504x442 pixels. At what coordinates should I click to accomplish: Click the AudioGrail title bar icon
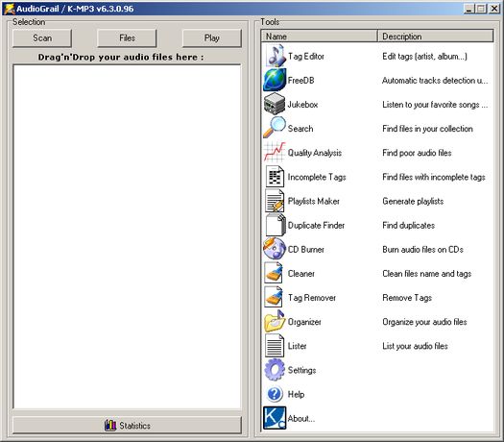[x=10, y=9]
